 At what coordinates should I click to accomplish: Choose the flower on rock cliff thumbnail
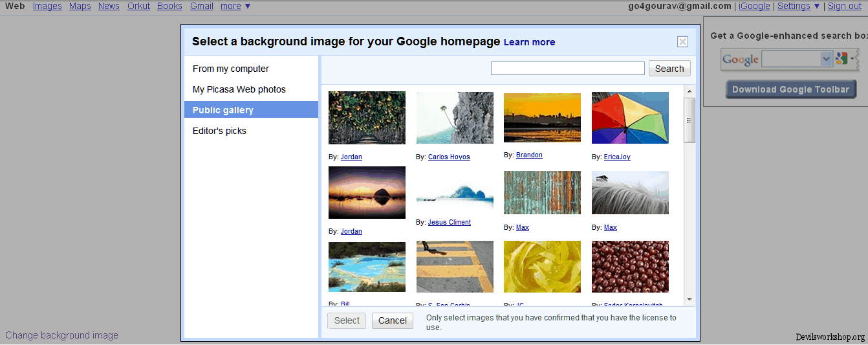point(455,118)
